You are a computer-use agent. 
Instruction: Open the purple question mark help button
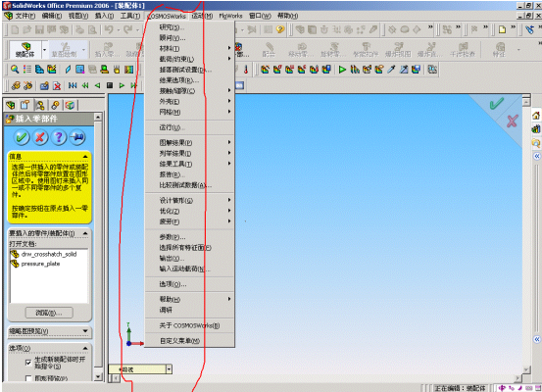pos(59,137)
